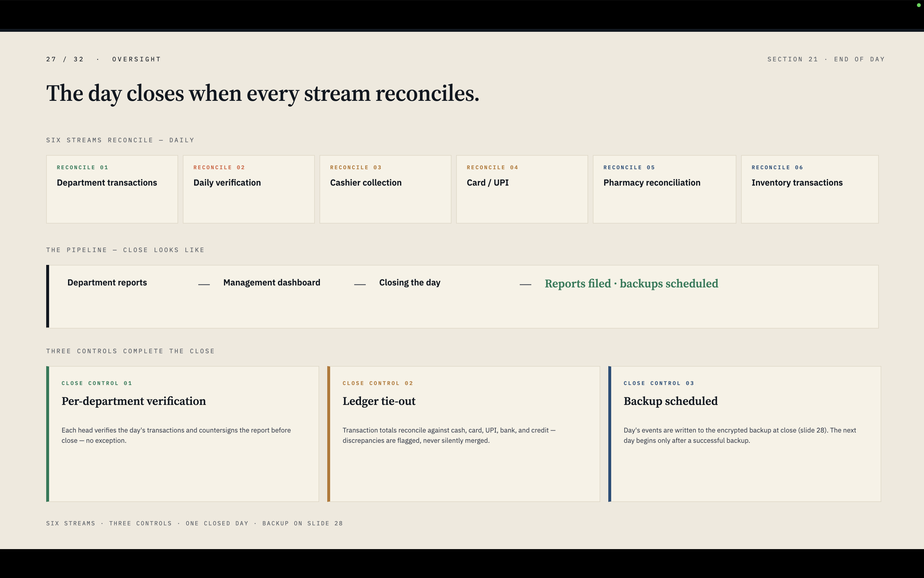
Task: Select Department reports pipeline step
Action: pyautogui.click(x=107, y=283)
